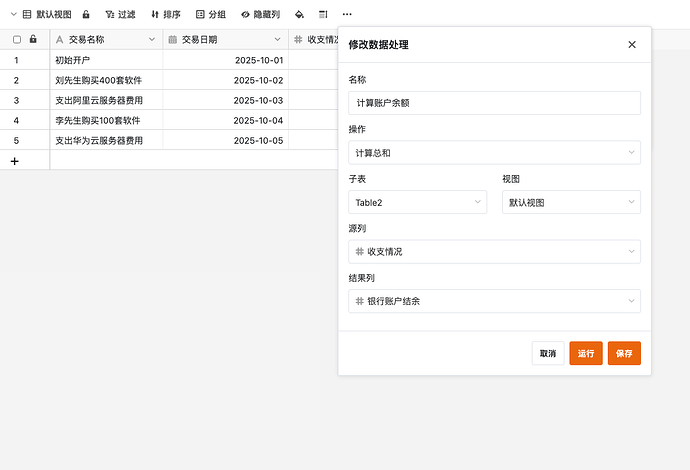Click the 运行 run button
This screenshot has width=690, height=470.
coord(586,353)
